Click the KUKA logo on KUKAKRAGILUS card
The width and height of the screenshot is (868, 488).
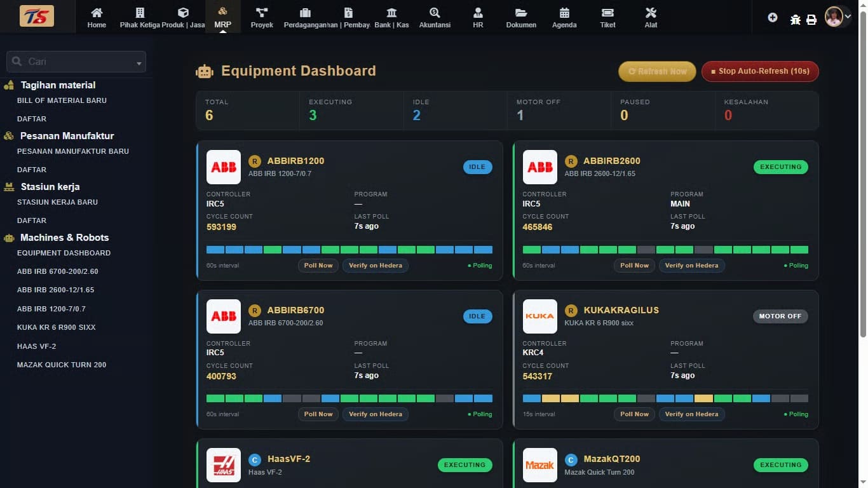pyautogui.click(x=539, y=316)
